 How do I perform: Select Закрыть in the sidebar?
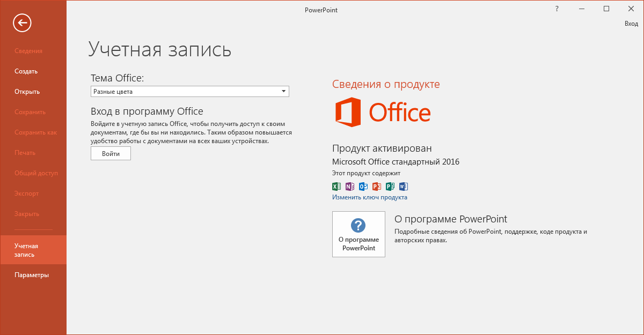point(27,214)
